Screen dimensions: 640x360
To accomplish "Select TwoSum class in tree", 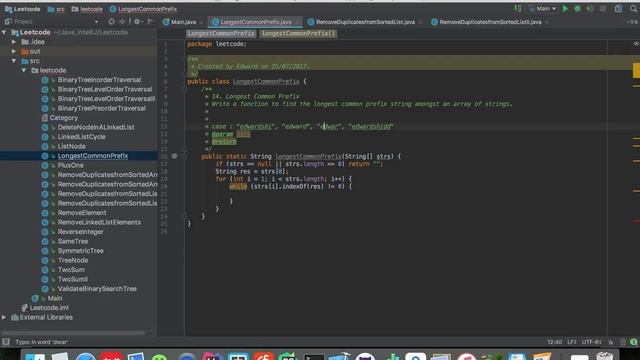I will pyautogui.click(x=71, y=269).
